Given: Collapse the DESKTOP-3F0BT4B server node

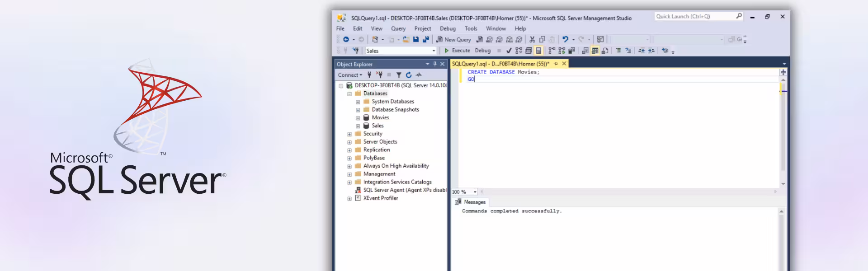Looking at the screenshot, I should point(341,86).
